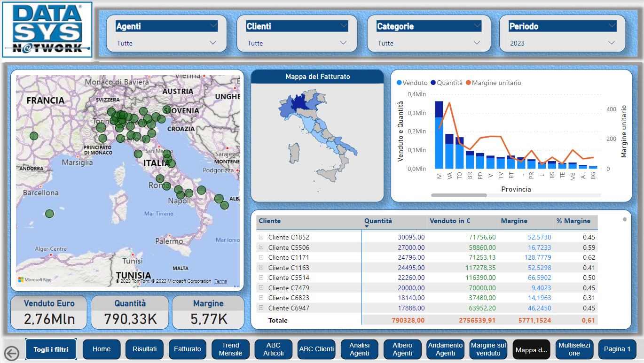Click the orange Margine unitario legend dot
Viewport: 644px width, 363px height.
point(468,83)
